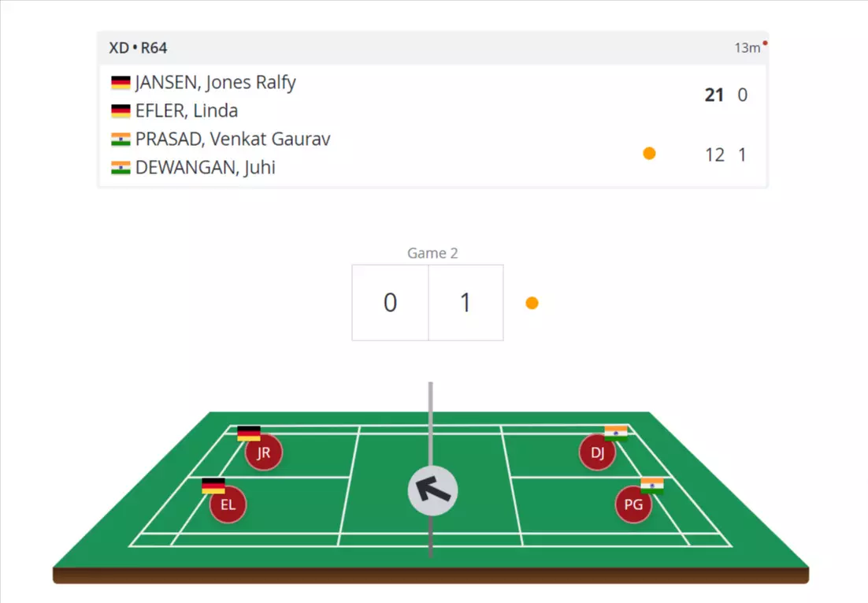Select player name EFLER, Linda

[x=187, y=111]
